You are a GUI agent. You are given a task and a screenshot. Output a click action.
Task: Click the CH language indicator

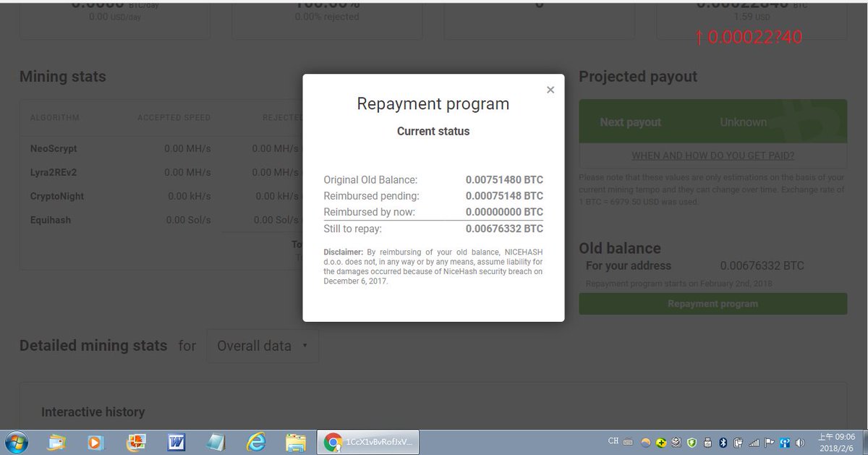pos(613,441)
